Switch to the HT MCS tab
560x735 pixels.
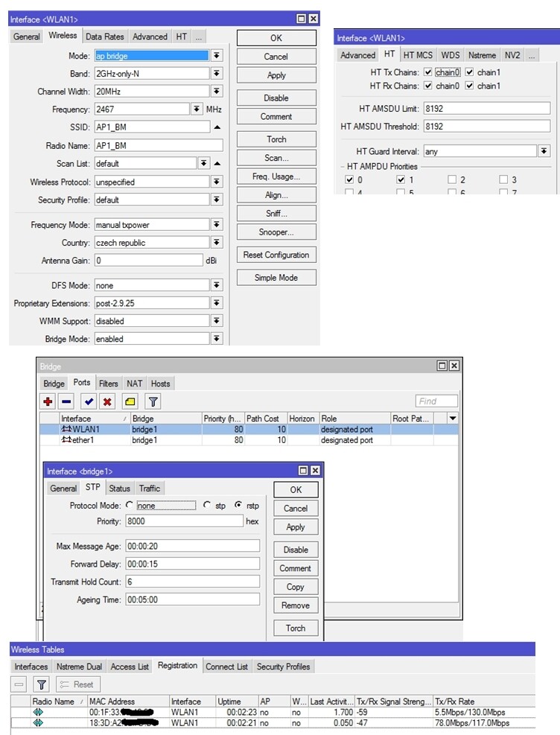pyautogui.click(x=418, y=55)
